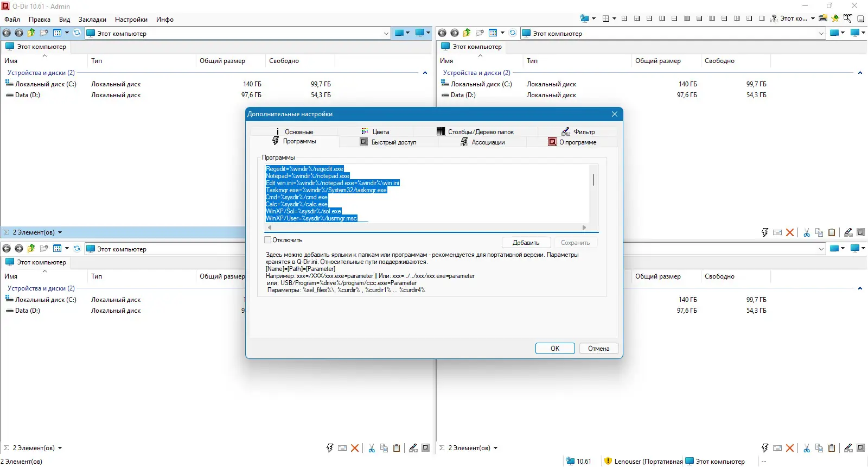868x467 pixels.
Task: Click paste clipboard icon in top-right pane
Action: 832,232
